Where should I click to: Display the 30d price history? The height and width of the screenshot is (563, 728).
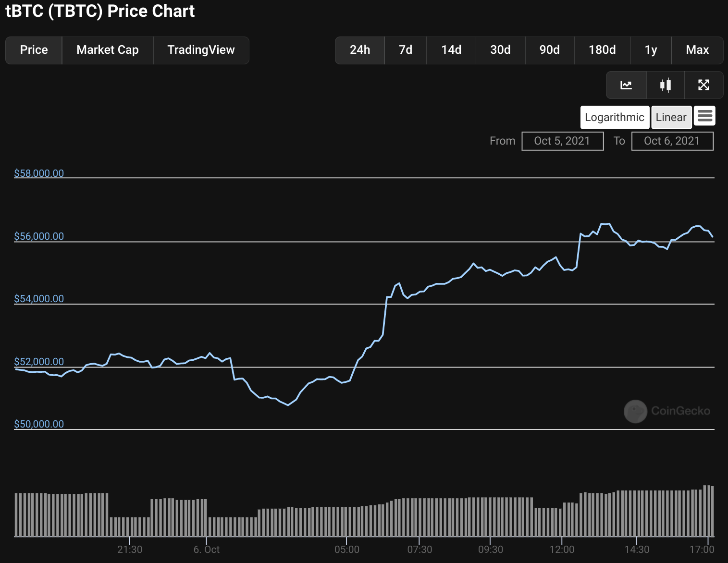(x=500, y=50)
